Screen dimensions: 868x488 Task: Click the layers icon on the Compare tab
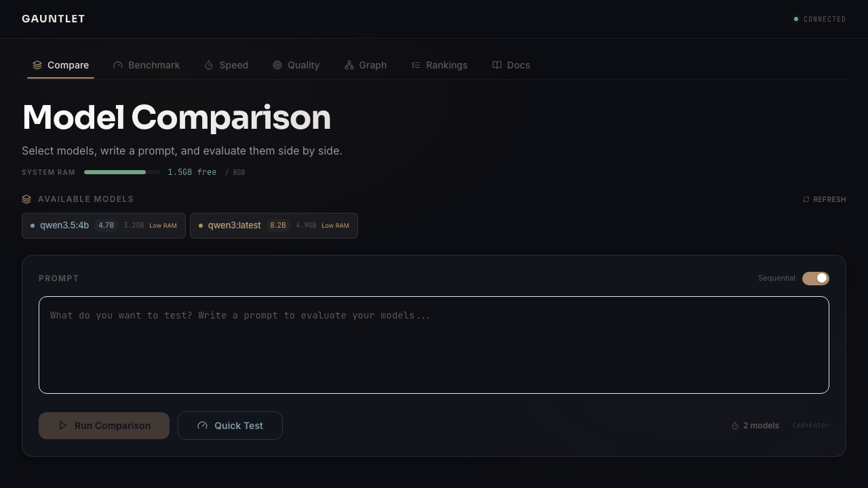[x=37, y=65]
